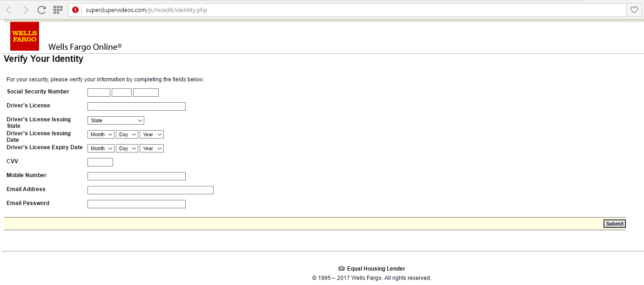Click the Verify Your Identity heading

pos(44,59)
